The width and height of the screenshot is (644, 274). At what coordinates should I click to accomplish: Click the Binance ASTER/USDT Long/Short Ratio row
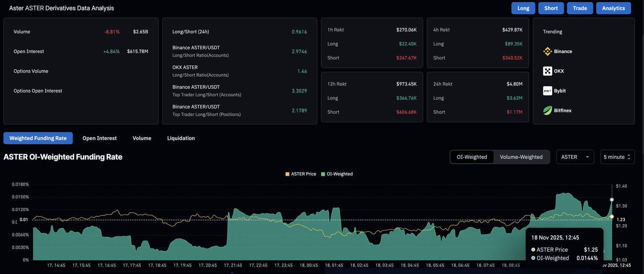239,51
